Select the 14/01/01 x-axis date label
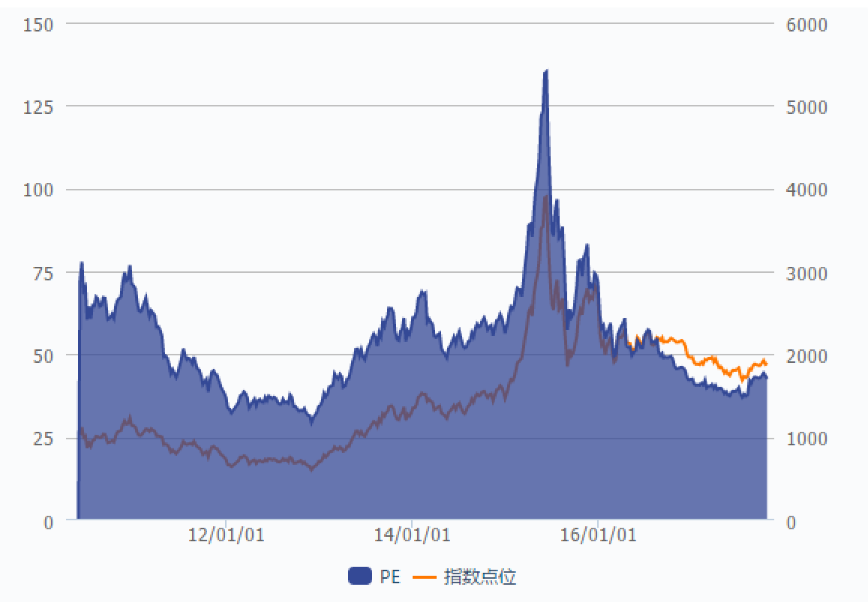 click(412, 535)
